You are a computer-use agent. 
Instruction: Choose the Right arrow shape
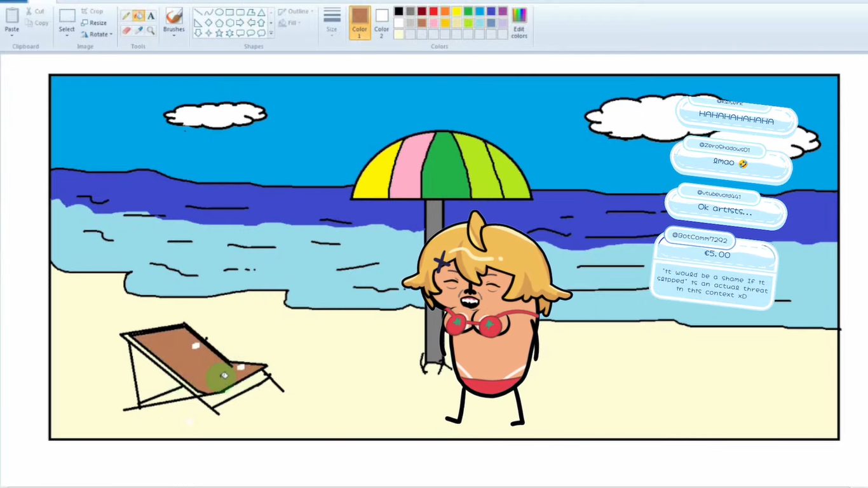(240, 23)
